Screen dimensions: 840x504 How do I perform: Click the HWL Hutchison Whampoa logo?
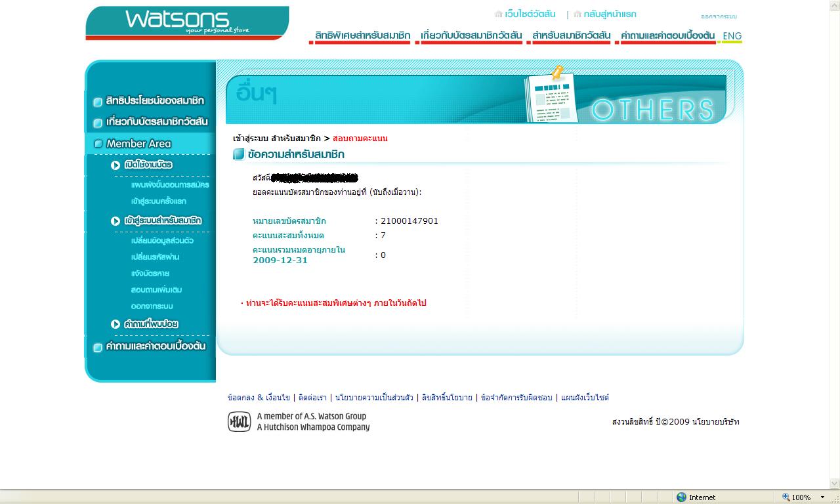240,422
